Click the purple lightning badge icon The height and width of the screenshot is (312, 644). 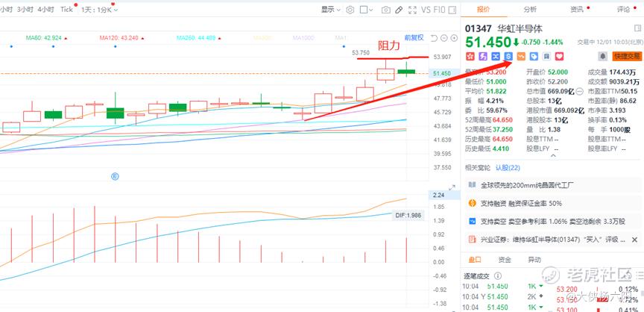(x=484, y=56)
